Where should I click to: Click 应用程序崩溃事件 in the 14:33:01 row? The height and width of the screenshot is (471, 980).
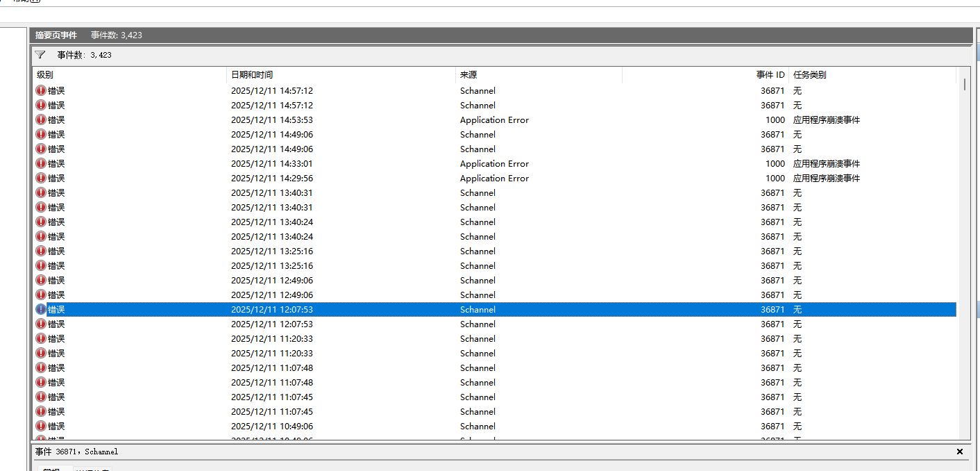click(827, 164)
